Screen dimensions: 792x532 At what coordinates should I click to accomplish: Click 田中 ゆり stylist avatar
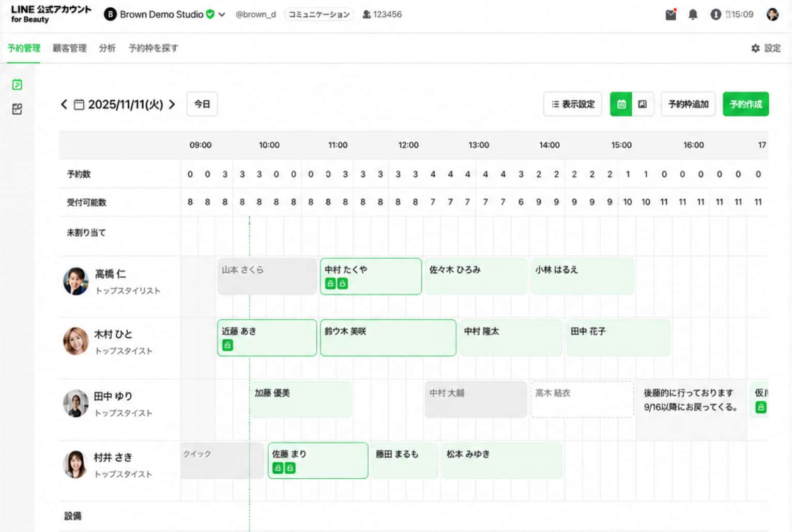[x=75, y=403]
